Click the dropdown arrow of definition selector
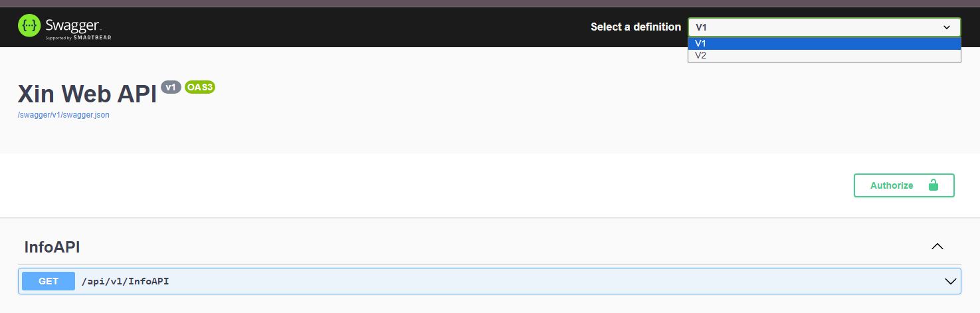Screen dimensions: 980x313 click(x=947, y=27)
